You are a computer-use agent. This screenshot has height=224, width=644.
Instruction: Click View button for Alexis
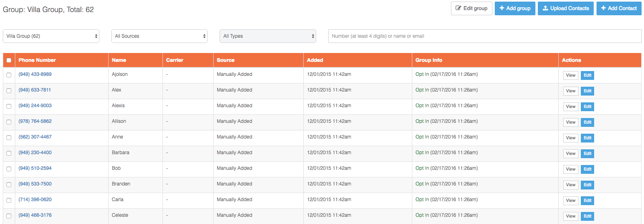(570, 106)
